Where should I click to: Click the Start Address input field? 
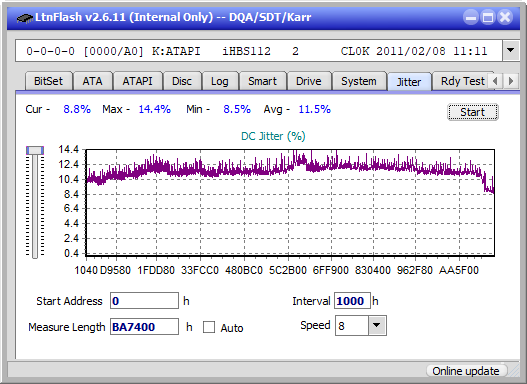point(144,301)
